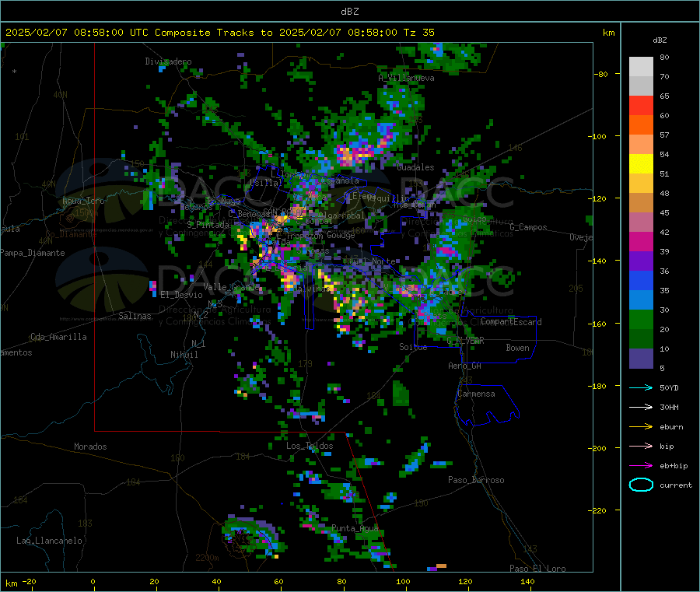
Task: Click the '-80' tick on the right axis
Action: 601,74
